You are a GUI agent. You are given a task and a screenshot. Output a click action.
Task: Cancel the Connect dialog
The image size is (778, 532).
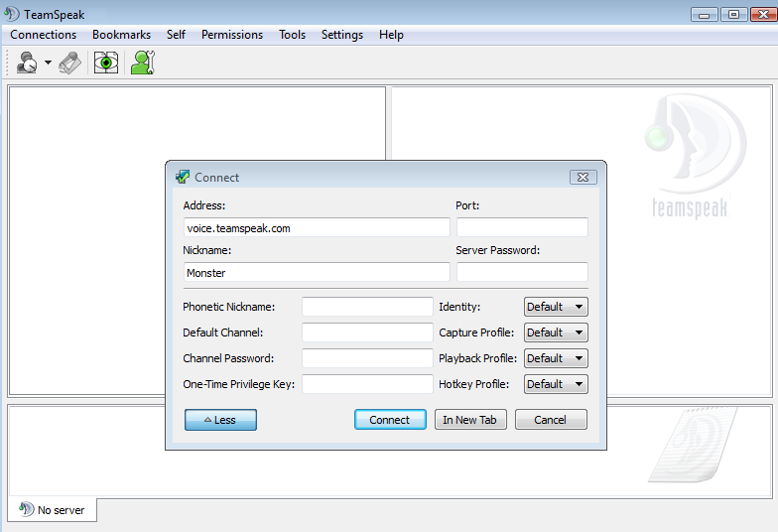pyautogui.click(x=551, y=420)
